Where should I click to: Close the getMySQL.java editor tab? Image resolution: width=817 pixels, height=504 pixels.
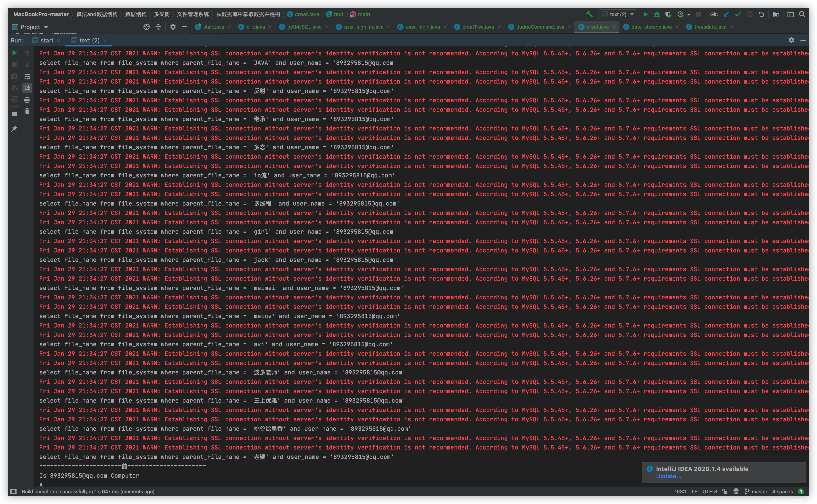(x=327, y=27)
